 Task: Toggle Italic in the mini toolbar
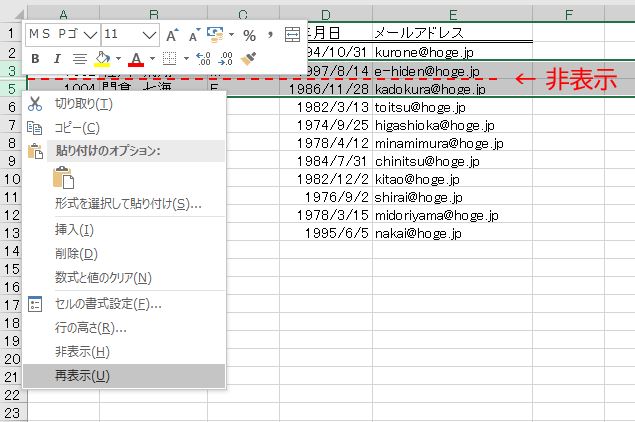(x=57, y=59)
